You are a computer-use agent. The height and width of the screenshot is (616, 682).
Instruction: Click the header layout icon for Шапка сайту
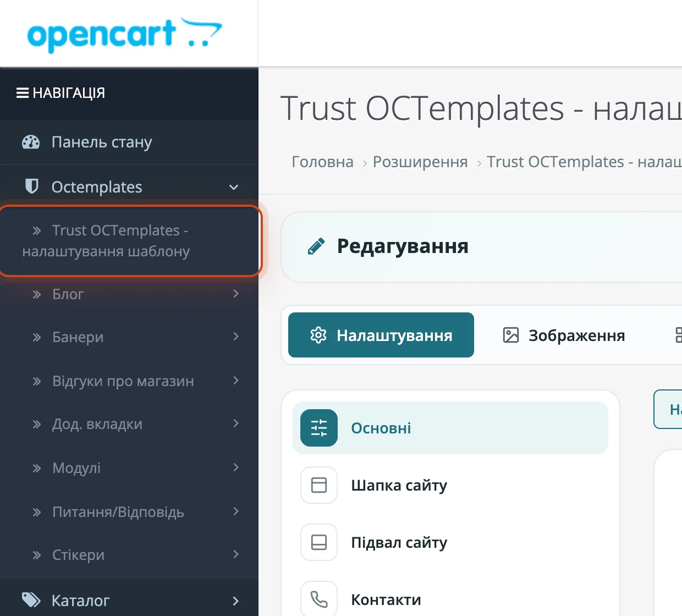coord(319,485)
